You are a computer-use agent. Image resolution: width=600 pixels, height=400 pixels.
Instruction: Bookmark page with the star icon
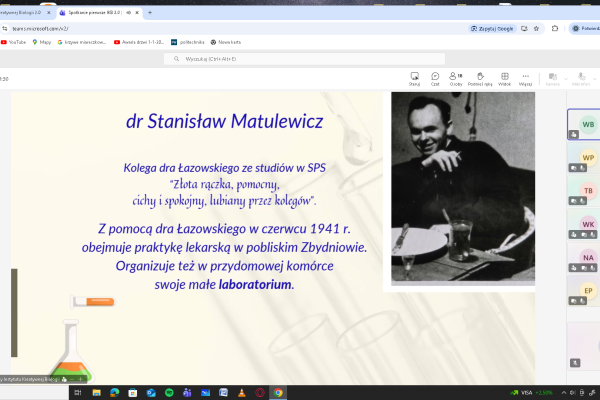coord(536,29)
